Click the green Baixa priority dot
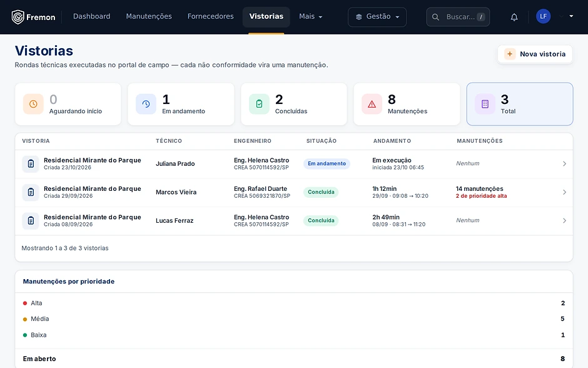Image resolution: width=588 pixels, height=368 pixels. tap(25, 335)
